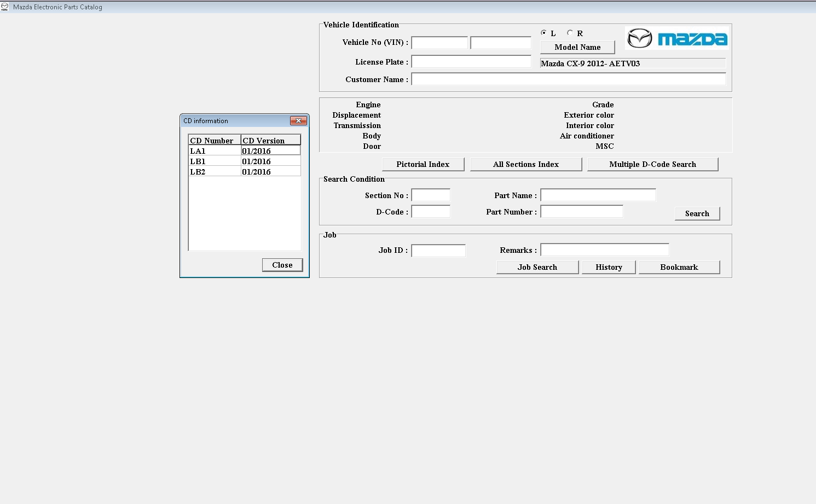Viewport: 816px width, 504px height.
Task: Select the LB1 CD Number row
Action: click(215, 161)
